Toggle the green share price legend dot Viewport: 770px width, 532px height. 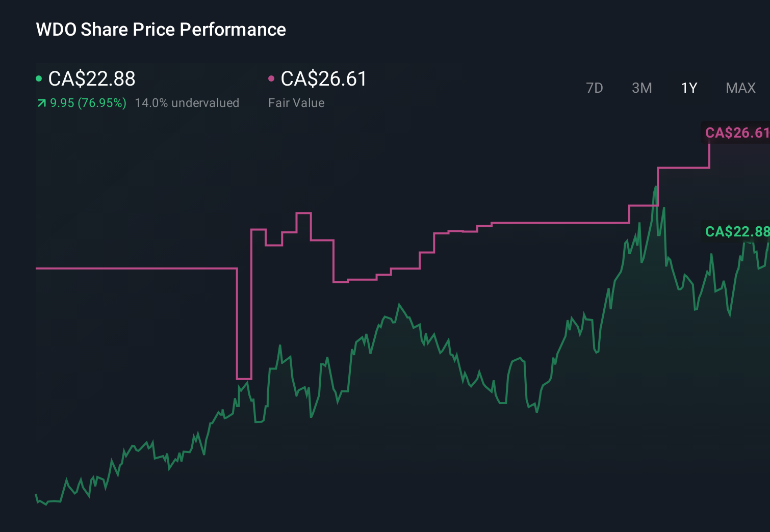coord(38,78)
